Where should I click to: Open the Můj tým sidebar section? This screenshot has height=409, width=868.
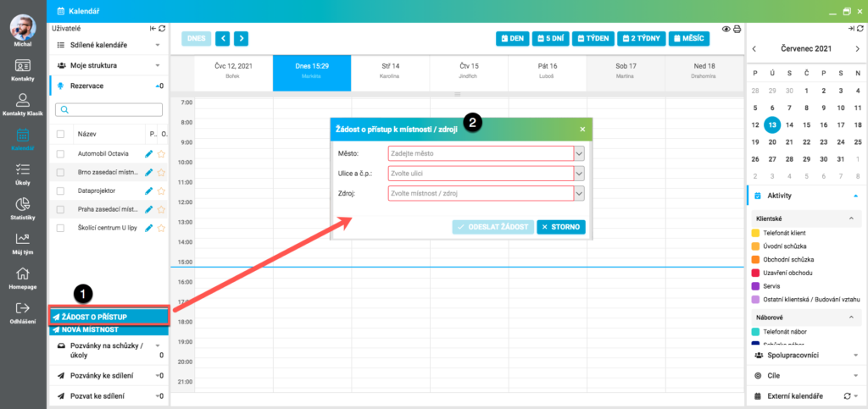[23, 243]
